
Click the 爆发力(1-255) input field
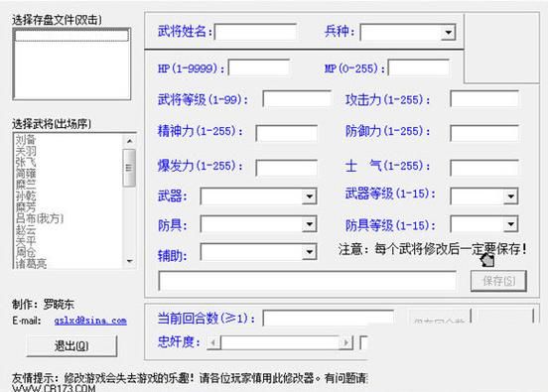(x=287, y=168)
